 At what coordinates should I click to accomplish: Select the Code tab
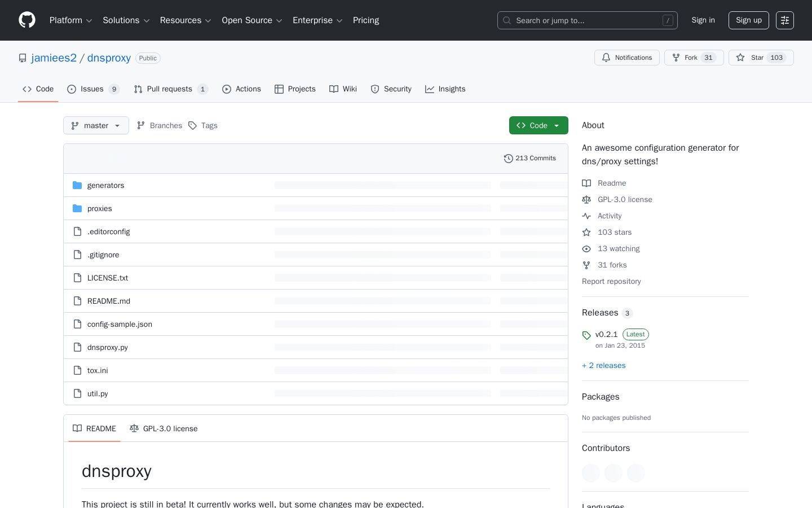tap(38, 89)
